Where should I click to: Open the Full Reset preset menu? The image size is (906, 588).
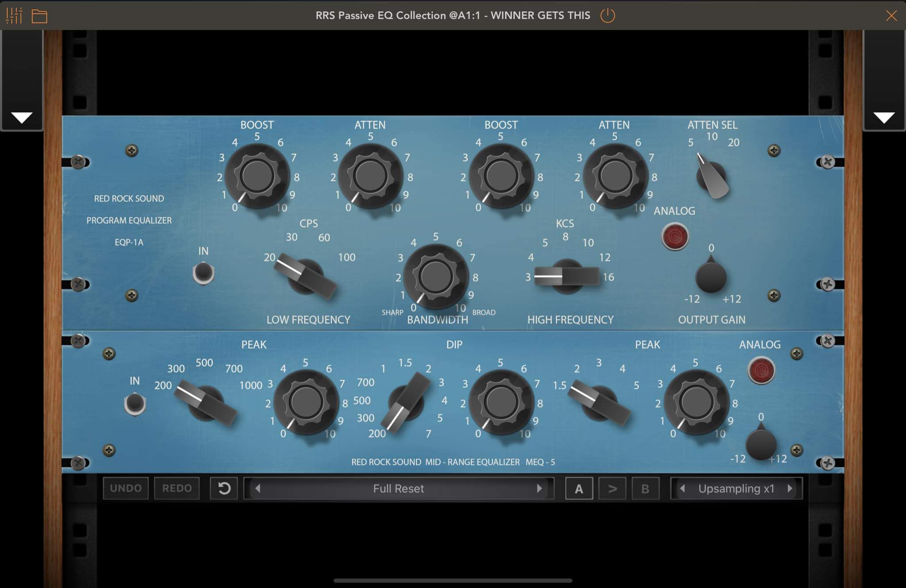tap(399, 489)
